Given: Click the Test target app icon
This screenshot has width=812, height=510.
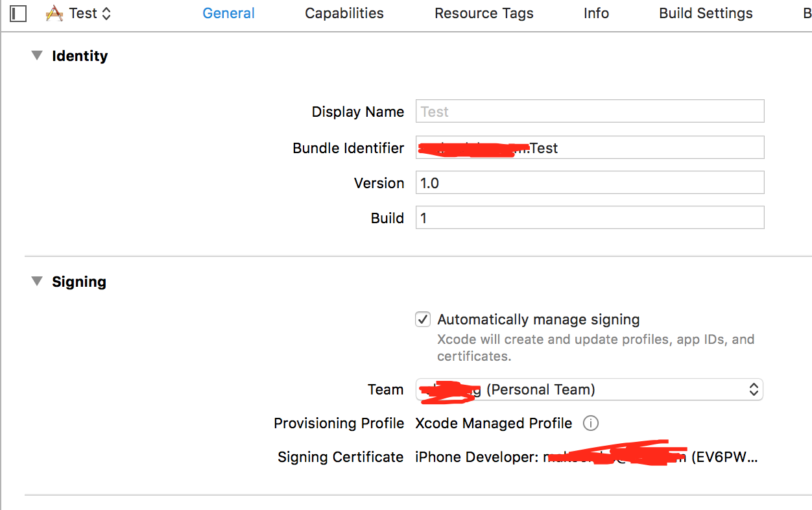Looking at the screenshot, I should 54,13.
